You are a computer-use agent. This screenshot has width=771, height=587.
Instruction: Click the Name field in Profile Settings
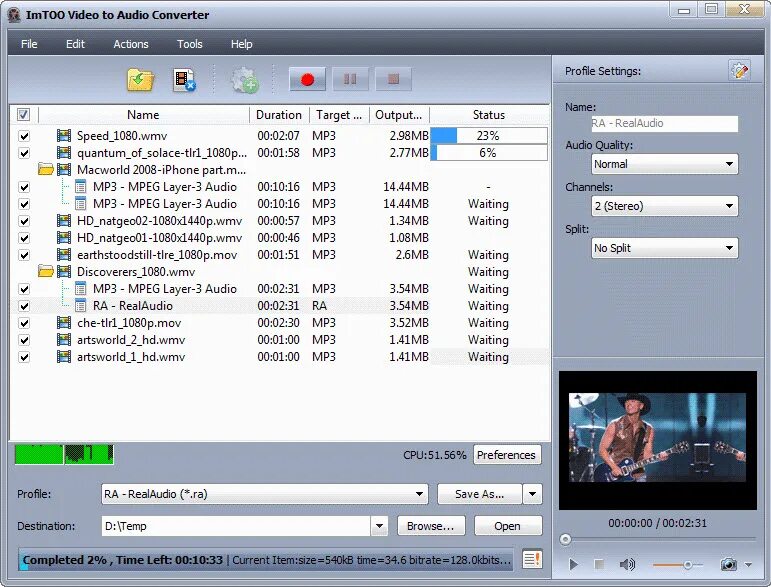(x=664, y=123)
